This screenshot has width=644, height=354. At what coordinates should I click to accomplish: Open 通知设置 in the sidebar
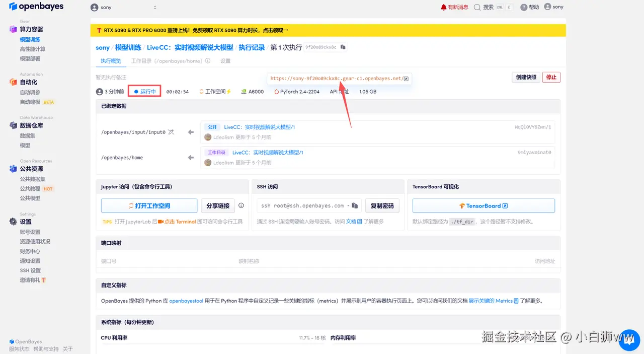(x=30, y=260)
